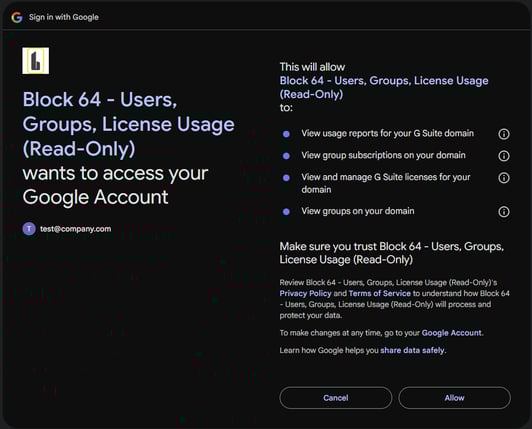Click the Allow button

(x=455, y=398)
